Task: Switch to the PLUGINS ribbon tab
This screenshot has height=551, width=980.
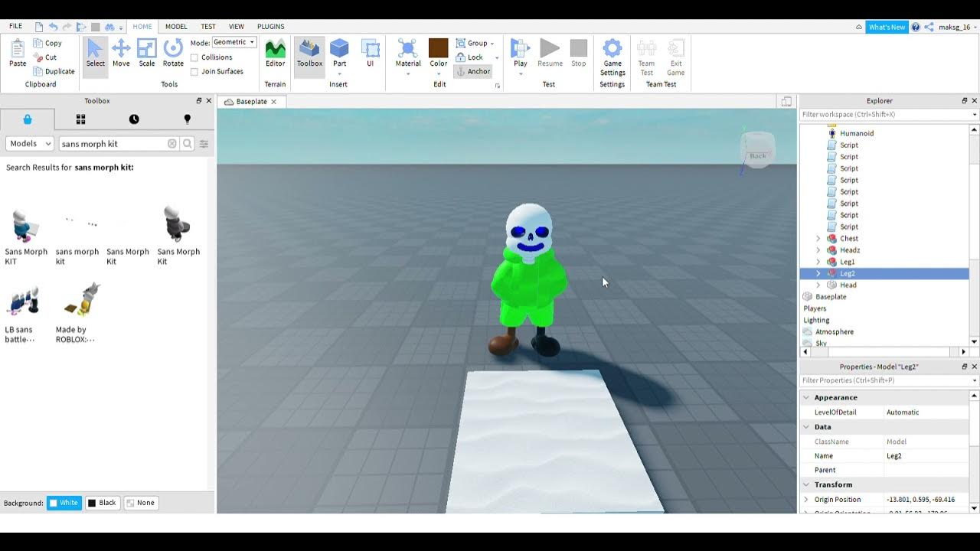Action: [271, 27]
